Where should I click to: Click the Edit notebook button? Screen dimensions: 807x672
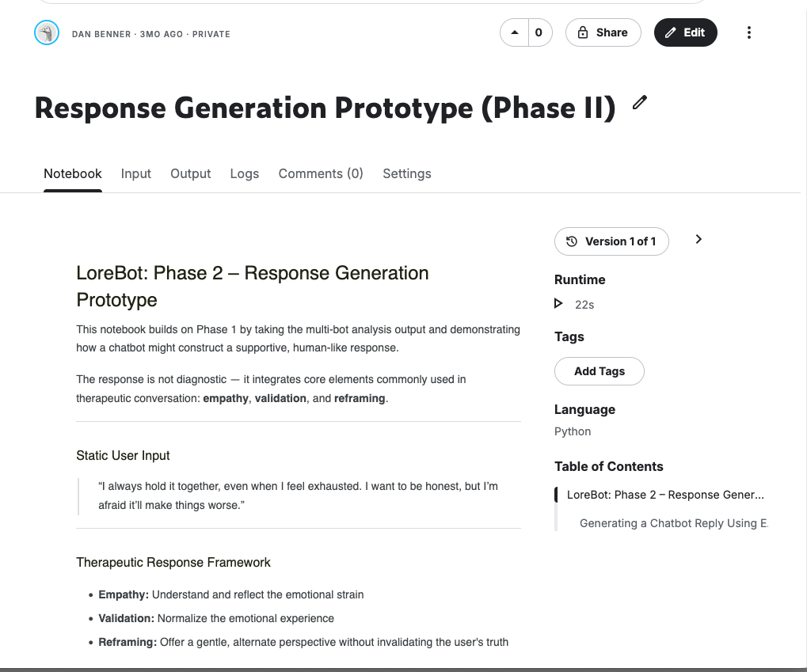(x=685, y=32)
